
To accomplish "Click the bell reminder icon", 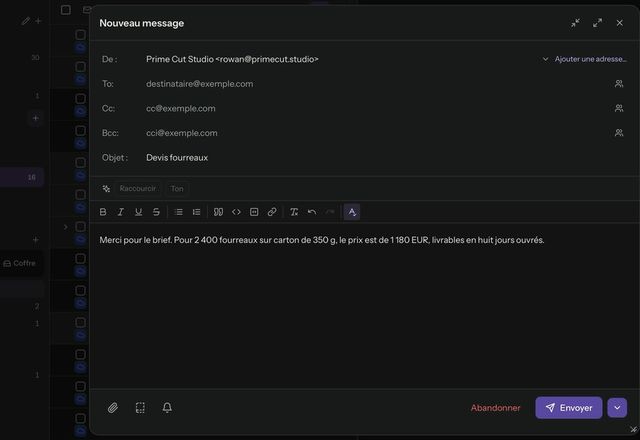I will (167, 408).
